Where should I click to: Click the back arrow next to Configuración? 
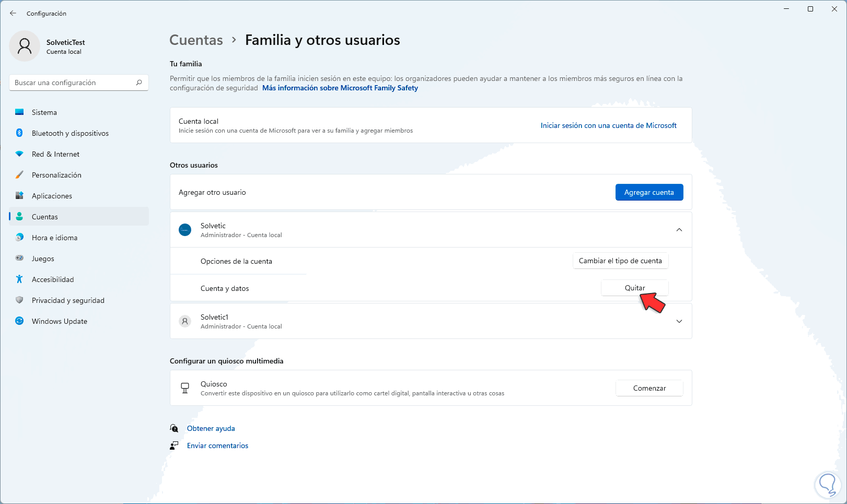pos(13,14)
